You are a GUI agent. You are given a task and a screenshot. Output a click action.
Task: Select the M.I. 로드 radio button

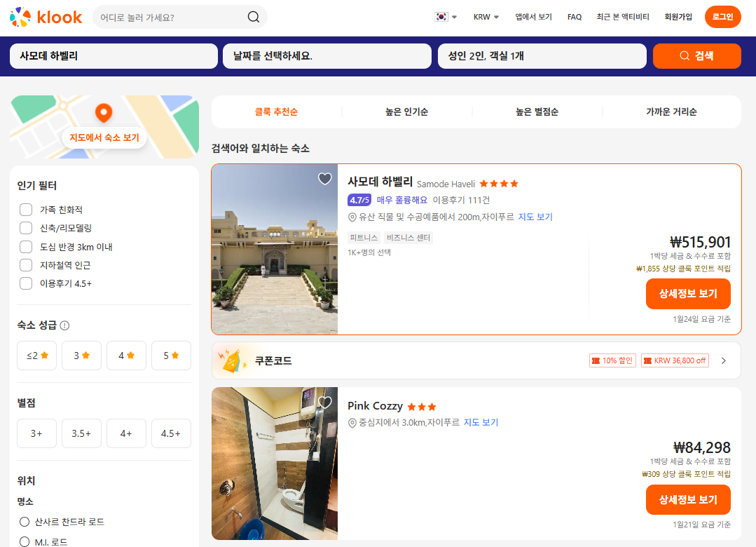[x=24, y=541]
